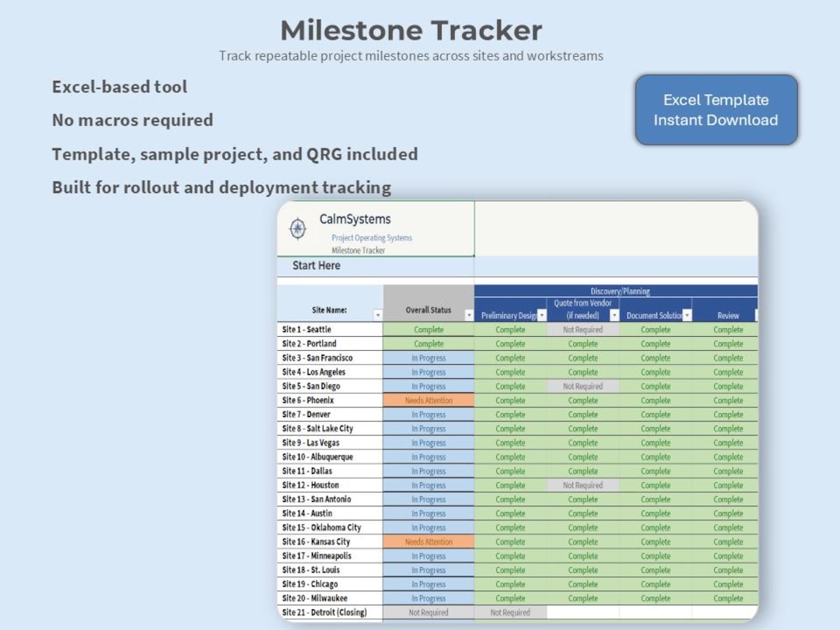Click the Discovery/Planning group header
Screen dimensions: 840x630
tap(616, 291)
